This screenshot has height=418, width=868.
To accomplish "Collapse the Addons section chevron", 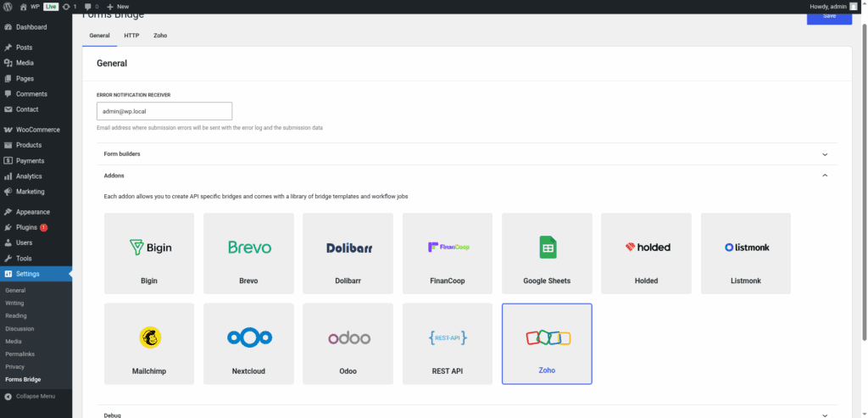I will point(825,176).
